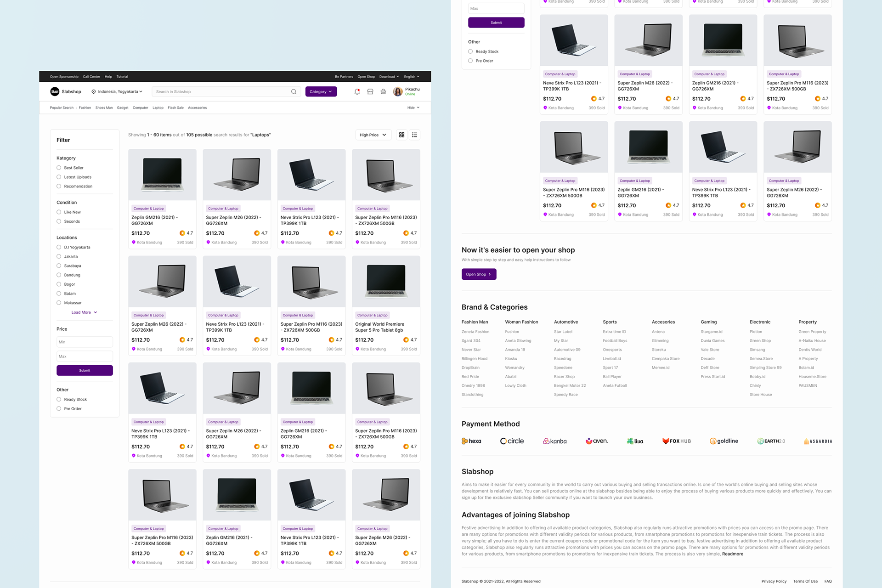The image size is (882, 588).
Task: Open the High Price sort dropdown
Action: [373, 135]
